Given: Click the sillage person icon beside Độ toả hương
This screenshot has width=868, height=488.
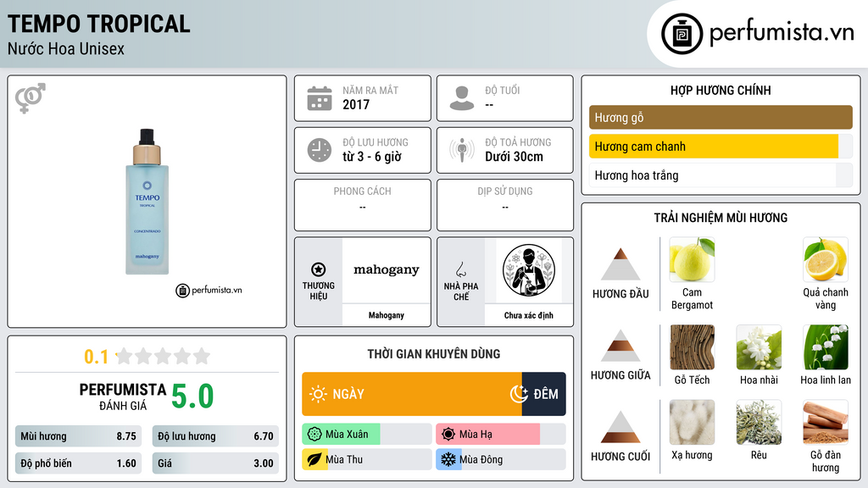Looking at the screenshot, I should pos(462,150).
